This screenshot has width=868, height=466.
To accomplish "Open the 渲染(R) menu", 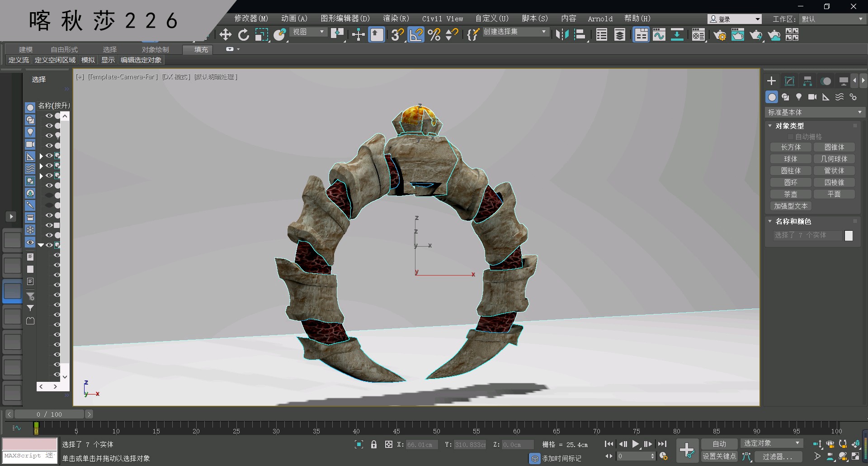I will click(x=396, y=19).
